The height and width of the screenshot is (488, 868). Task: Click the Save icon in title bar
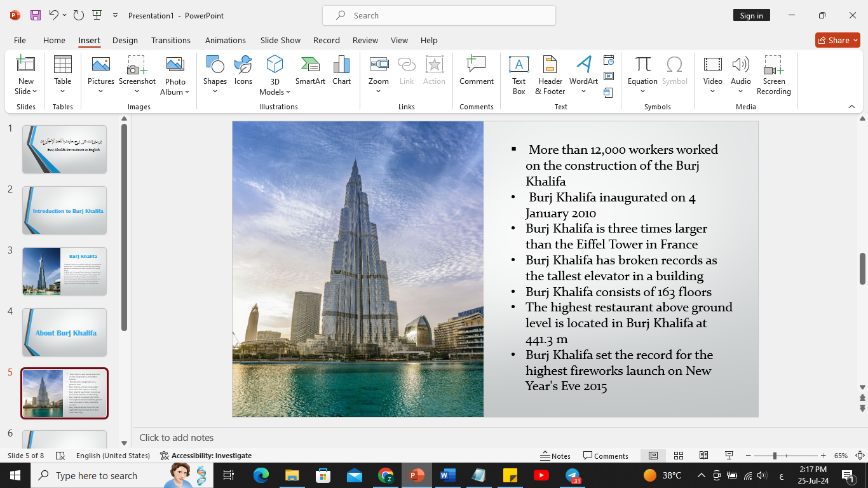point(35,15)
